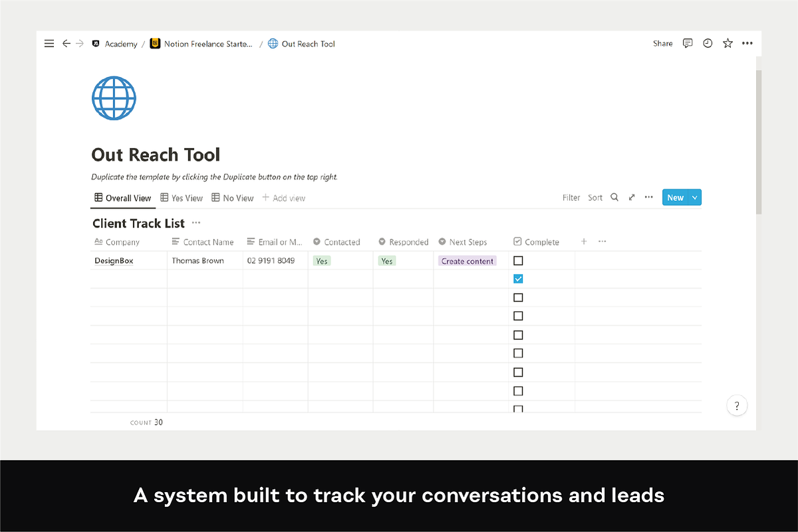Click the help question mark button

tap(737, 406)
